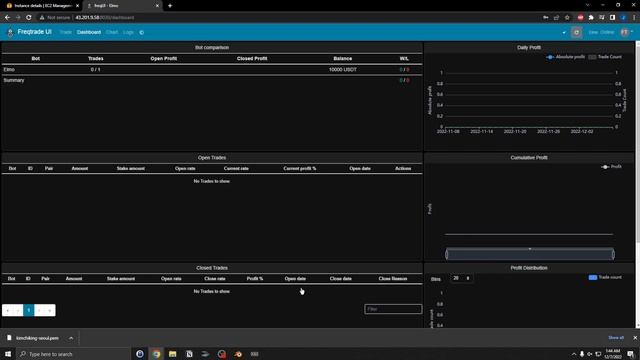Screen dimensions: 640x360
Task: Show hidden system tray icons
Action: (574, 354)
